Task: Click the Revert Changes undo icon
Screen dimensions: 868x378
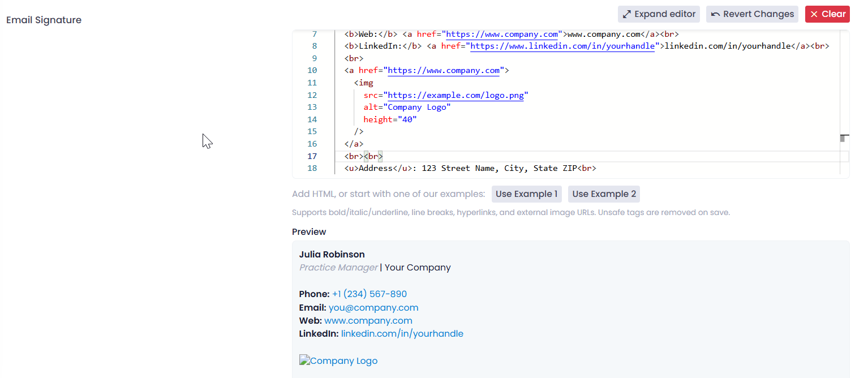Action: [716, 14]
